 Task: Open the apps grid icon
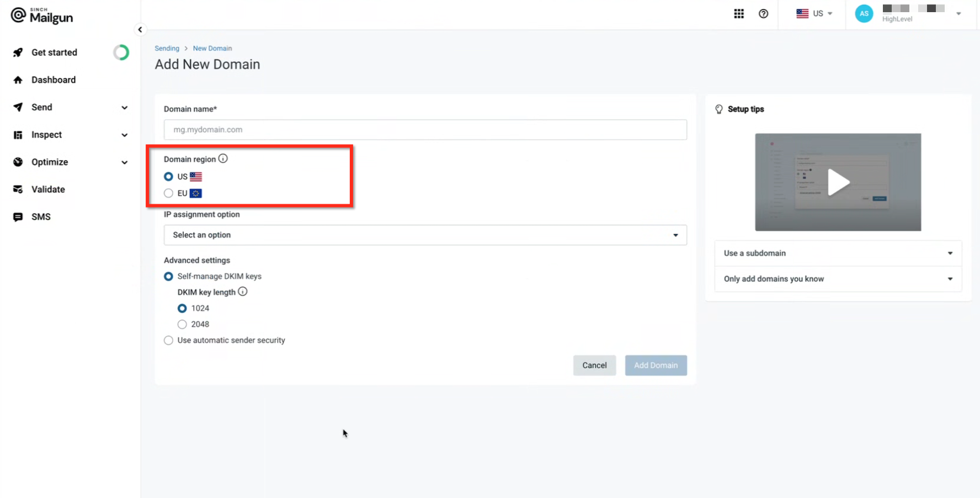point(738,14)
